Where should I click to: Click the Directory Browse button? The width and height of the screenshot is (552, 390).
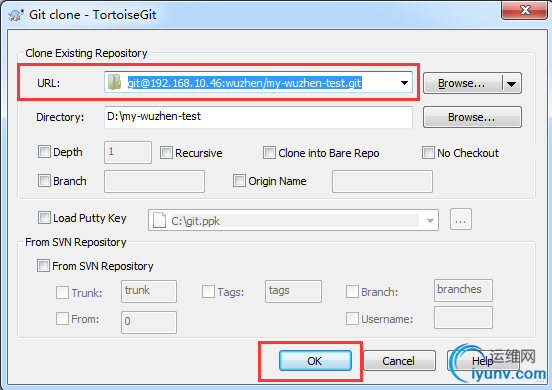coord(472,117)
